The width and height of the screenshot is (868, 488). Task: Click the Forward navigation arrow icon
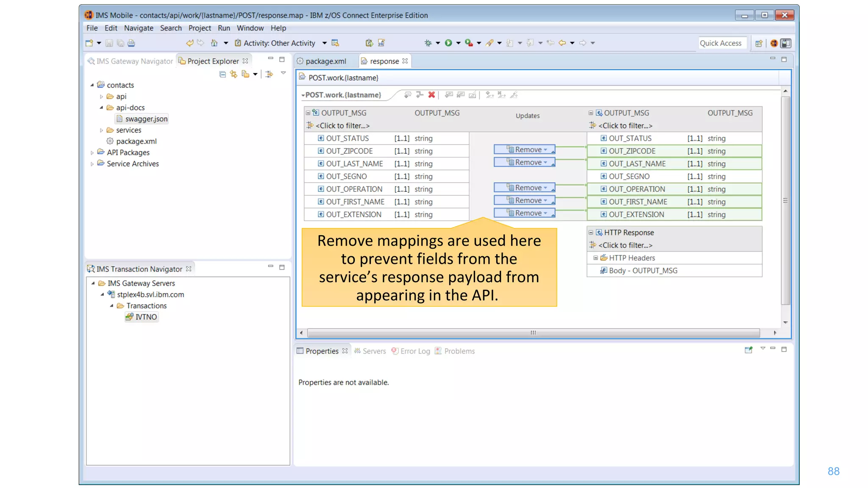583,43
